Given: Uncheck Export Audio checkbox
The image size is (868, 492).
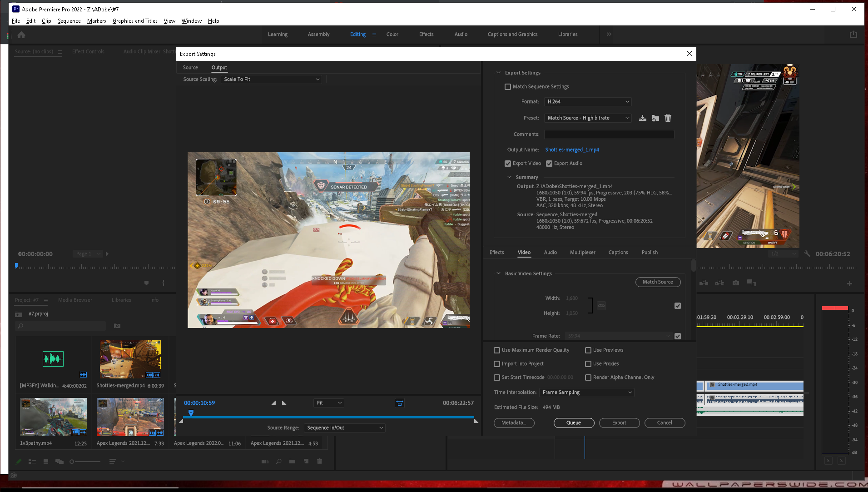Looking at the screenshot, I should [549, 164].
